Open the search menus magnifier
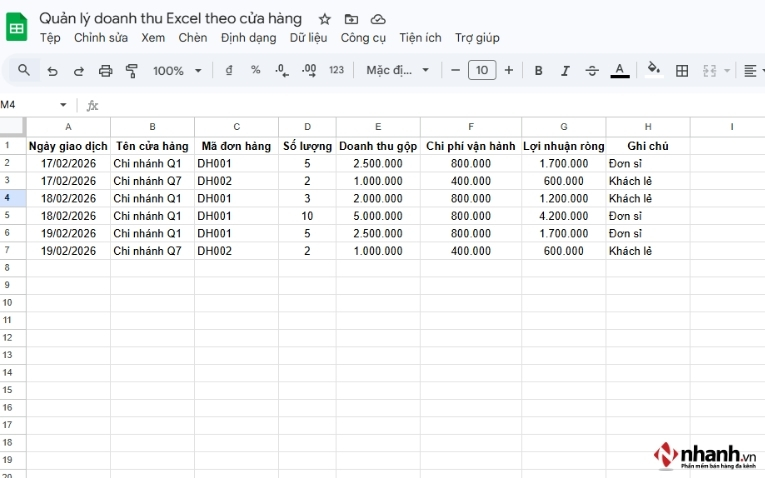Screen dimensions: 765x478 pos(24,70)
